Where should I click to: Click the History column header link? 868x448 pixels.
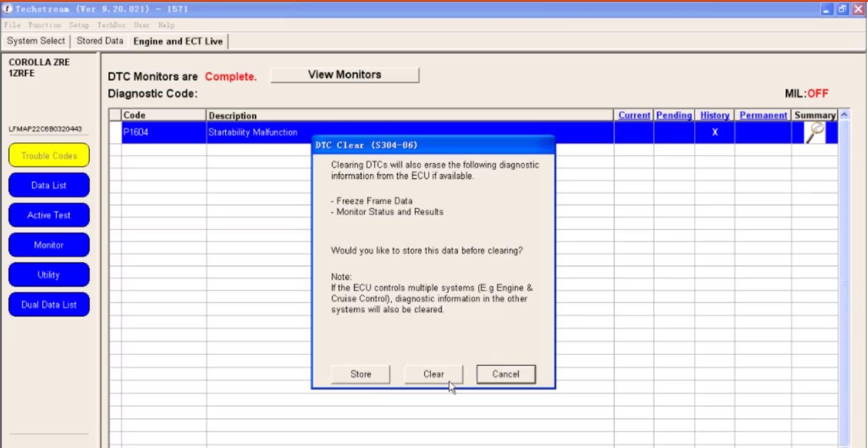click(715, 115)
